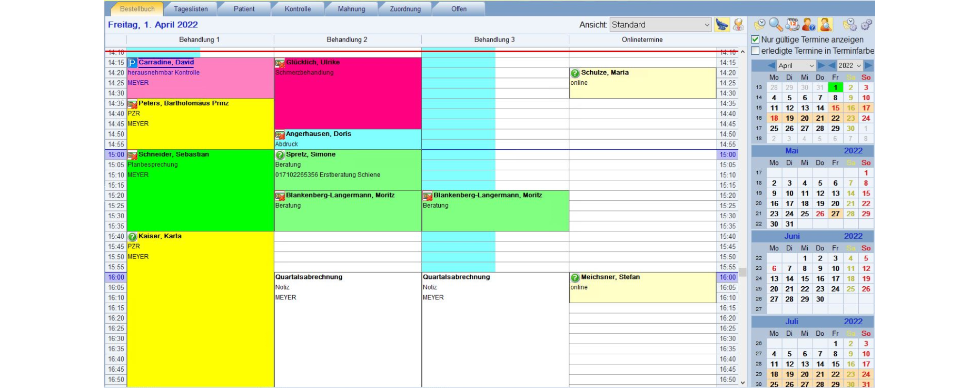Open the magnifying glass search tool
Image resolution: width=980 pixels, height=388 pixels.
point(775,25)
